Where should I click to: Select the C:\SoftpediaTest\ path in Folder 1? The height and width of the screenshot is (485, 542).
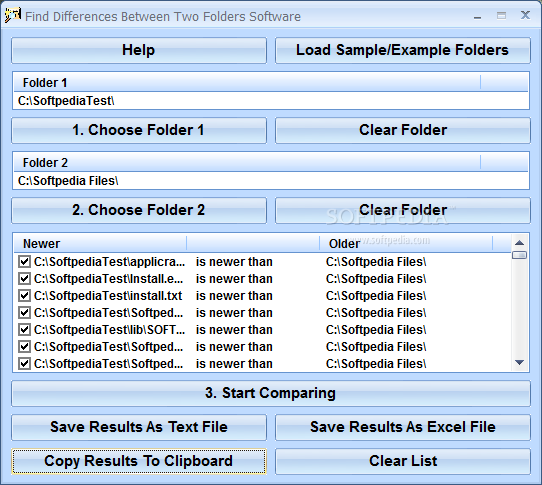[66, 101]
